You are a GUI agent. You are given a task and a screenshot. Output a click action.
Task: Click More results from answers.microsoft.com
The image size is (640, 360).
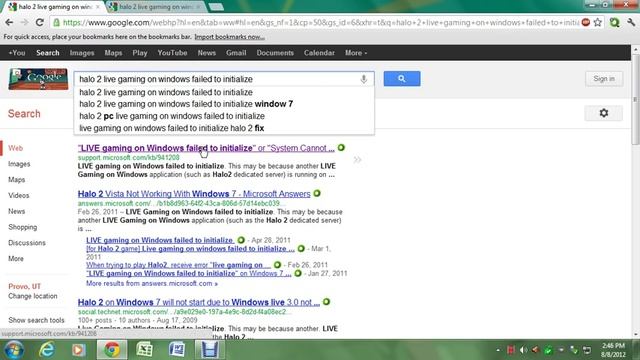(152, 283)
